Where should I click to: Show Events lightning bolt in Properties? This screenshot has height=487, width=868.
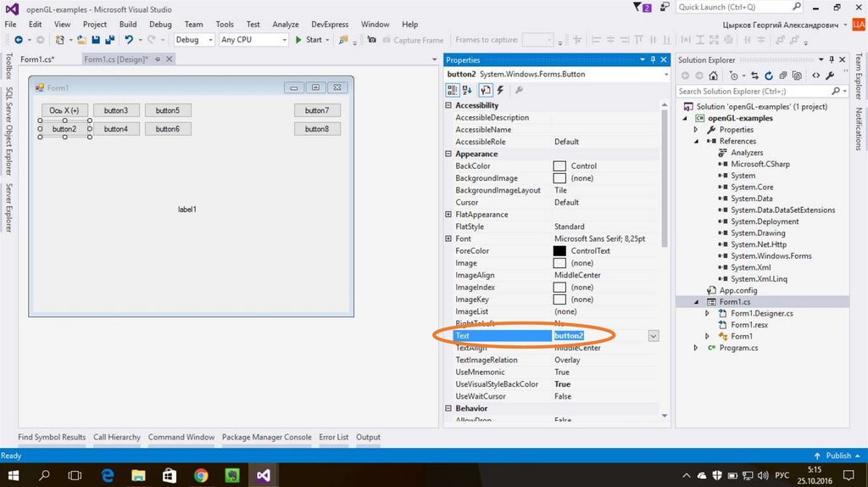click(500, 90)
